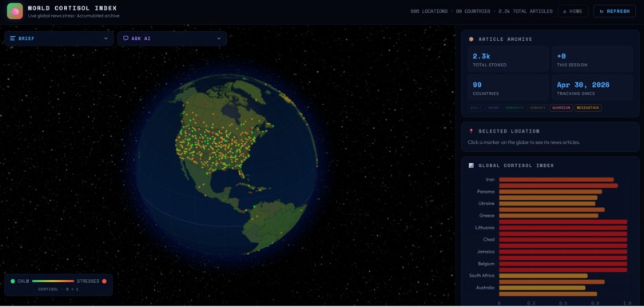
Task: Click the +0 This Session card
Action: tap(593, 59)
